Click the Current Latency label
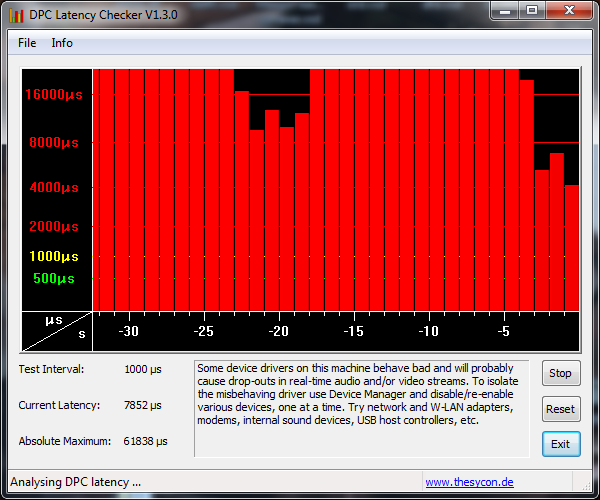Image resolution: width=600 pixels, height=500 pixels. pos(59,405)
